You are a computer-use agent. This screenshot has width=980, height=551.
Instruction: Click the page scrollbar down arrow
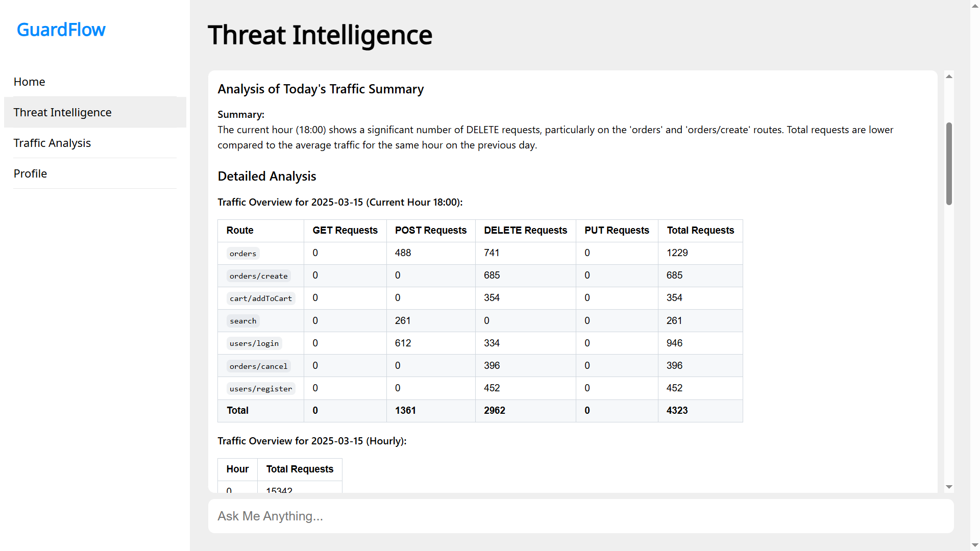pyautogui.click(x=975, y=545)
